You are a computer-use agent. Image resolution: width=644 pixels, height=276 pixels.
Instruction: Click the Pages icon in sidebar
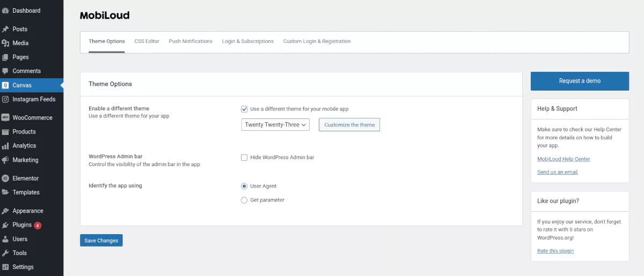5,57
